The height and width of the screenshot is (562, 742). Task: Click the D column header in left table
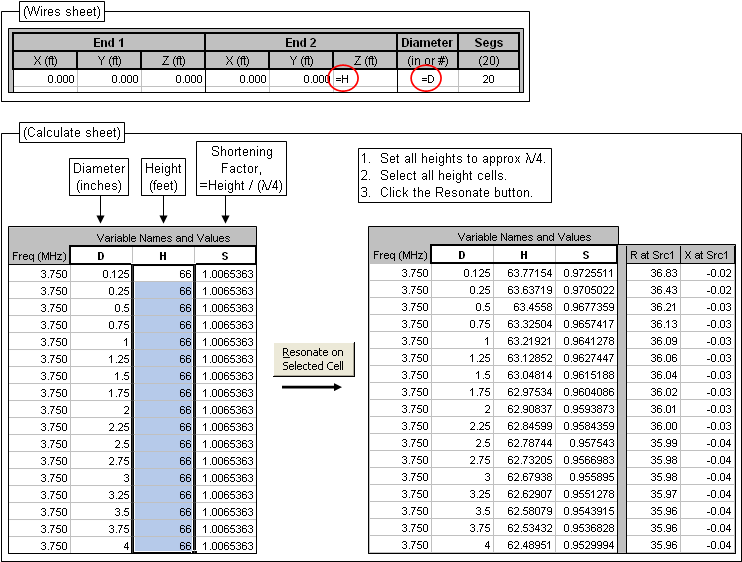[101, 255]
